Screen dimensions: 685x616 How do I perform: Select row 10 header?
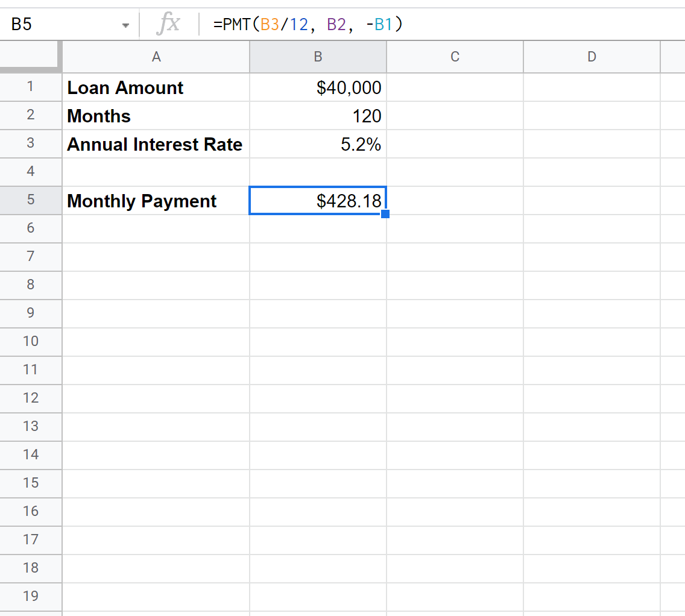[31, 341]
